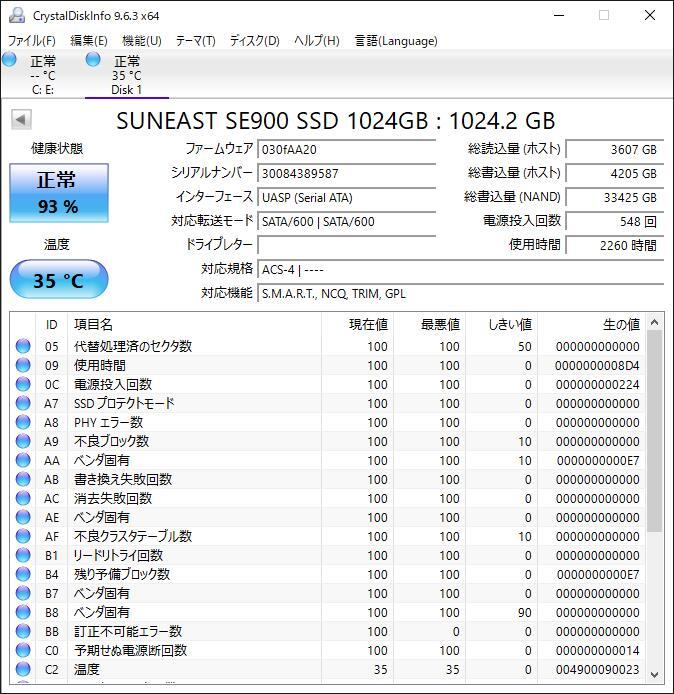Click status icon for B8 ベンダ固有 row

23,613
